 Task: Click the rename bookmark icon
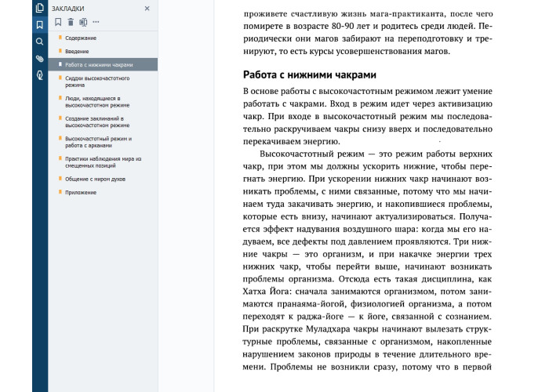pyautogui.click(x=83, y=22)
